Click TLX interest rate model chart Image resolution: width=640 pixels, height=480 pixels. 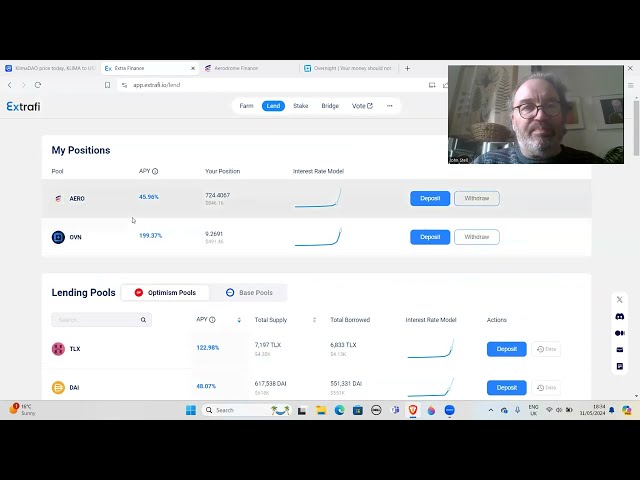[431, 349]
